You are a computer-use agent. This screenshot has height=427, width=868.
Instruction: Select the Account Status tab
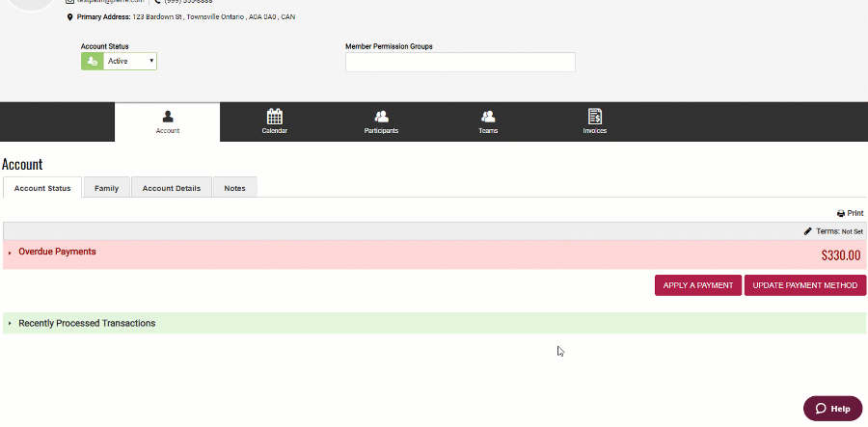click(42, 188)
